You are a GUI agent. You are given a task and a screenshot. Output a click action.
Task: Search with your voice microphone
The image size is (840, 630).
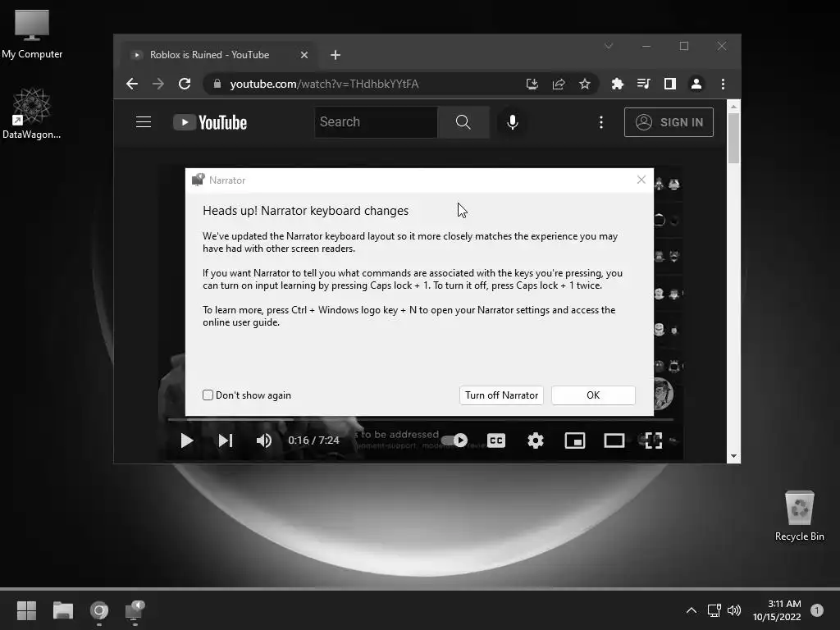pyautogui.click(x=513, y=122)
